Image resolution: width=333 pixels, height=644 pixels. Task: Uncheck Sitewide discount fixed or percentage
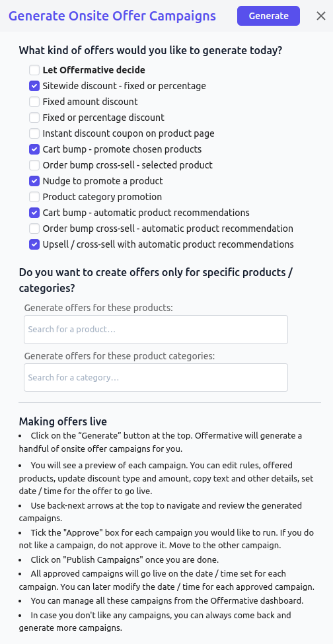[34, 86]
